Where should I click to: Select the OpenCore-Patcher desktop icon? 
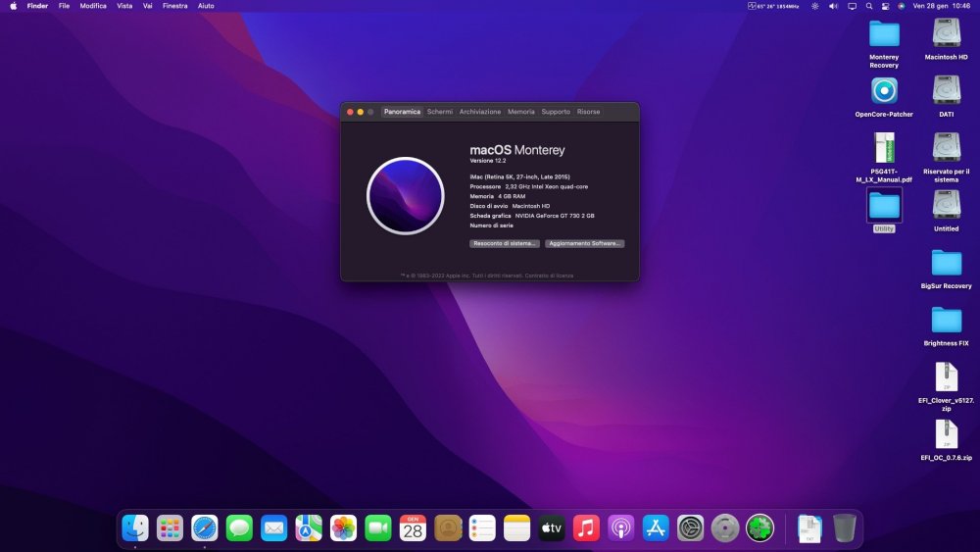[884, 91]
